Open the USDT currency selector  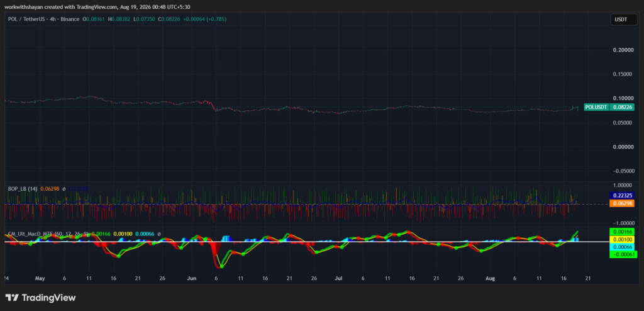pos(624,19)
